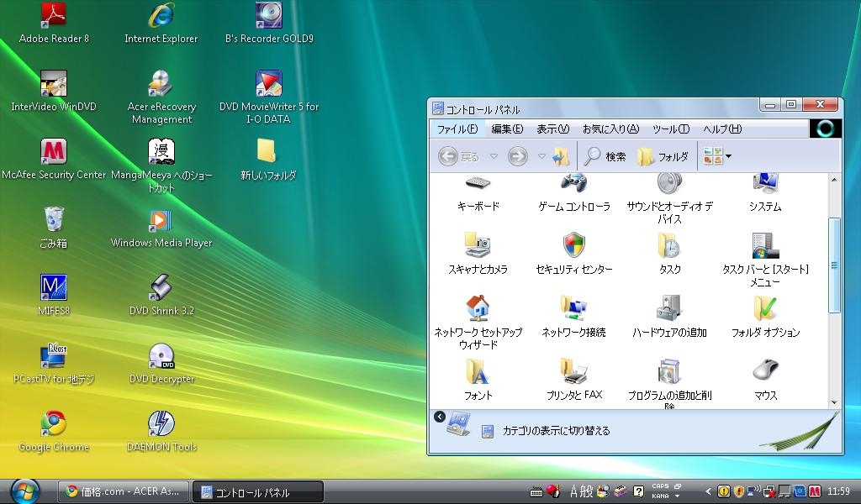Collapse the left task pane chevron
861x504 pixels.
click(440, 417)
